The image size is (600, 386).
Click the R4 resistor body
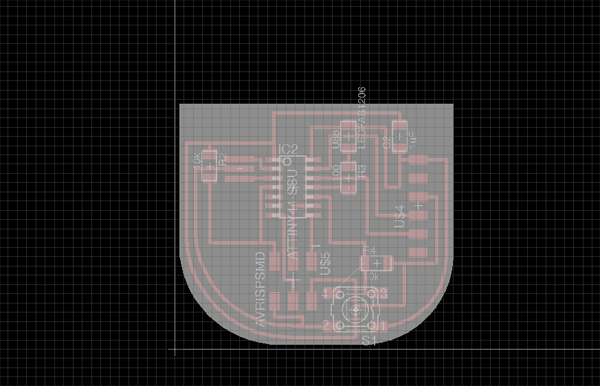377,263
